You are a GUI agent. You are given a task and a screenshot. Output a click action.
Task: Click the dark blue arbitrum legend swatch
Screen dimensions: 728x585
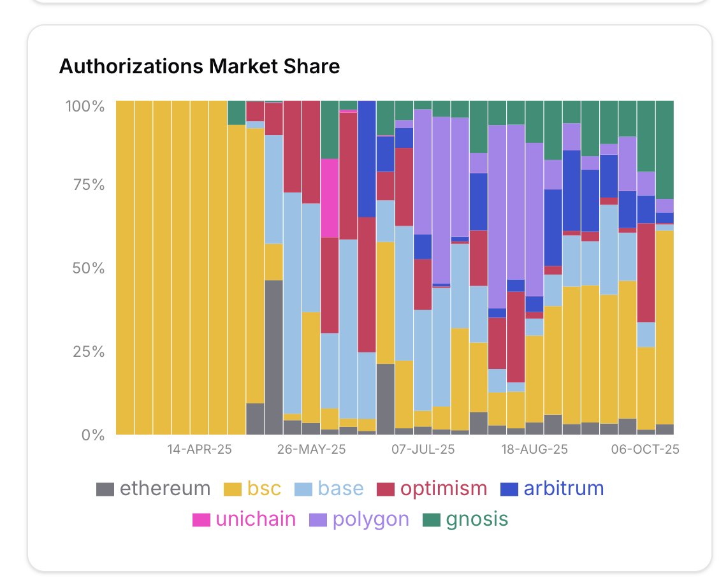tap(507, 489)
